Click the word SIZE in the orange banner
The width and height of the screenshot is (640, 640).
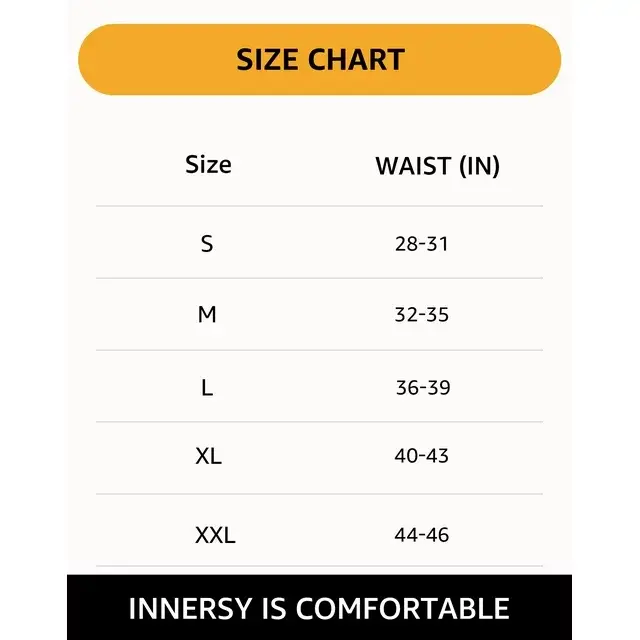tap(269, 60)
